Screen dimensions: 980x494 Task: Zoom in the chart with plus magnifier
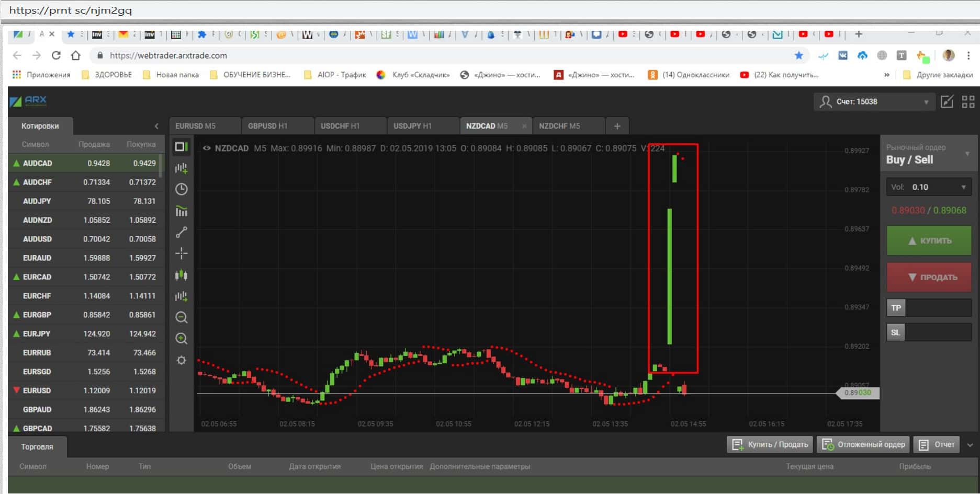pyautogui.click(x=181, y=339)
